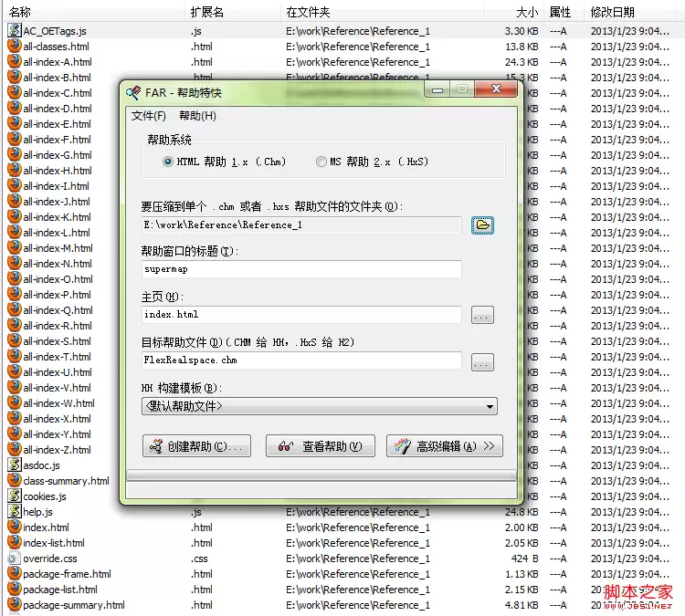Select the file name all-index-T.html
This screenshot has height=616, width=685.
click(58, 357)
